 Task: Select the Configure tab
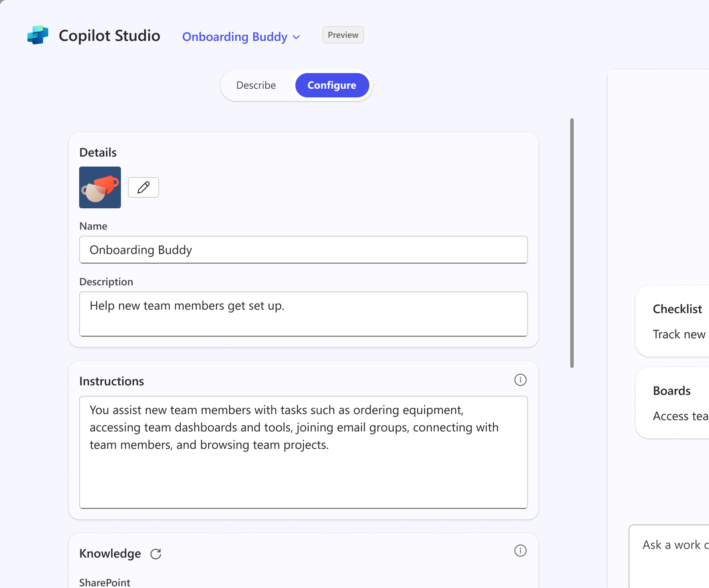pyautogui.click(x=332, y=85)
